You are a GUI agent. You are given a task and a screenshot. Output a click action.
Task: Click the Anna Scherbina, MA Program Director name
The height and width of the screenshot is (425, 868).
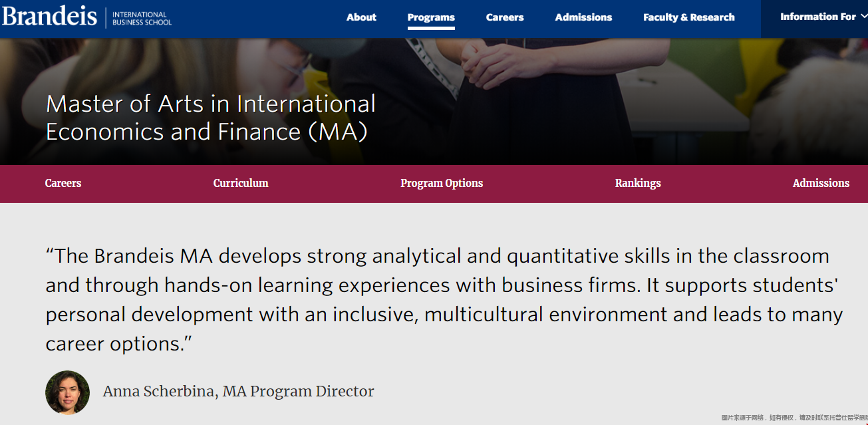click(238, 391)
